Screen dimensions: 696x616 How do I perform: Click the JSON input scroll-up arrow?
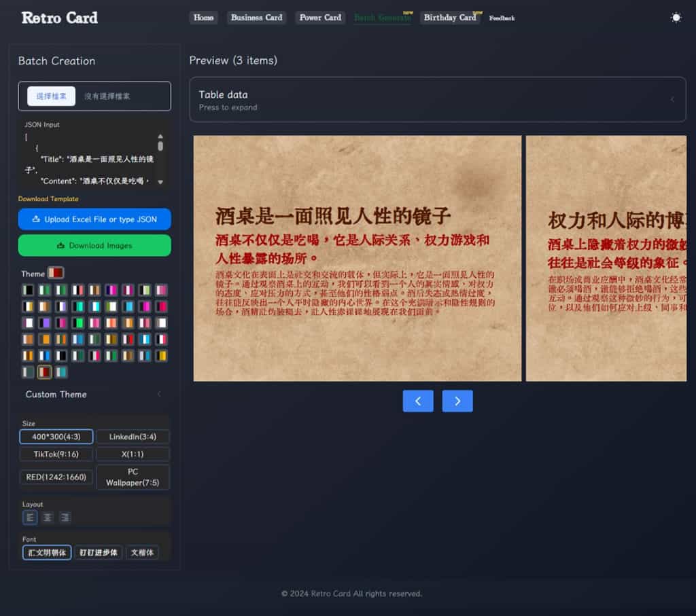pos(160,136)
